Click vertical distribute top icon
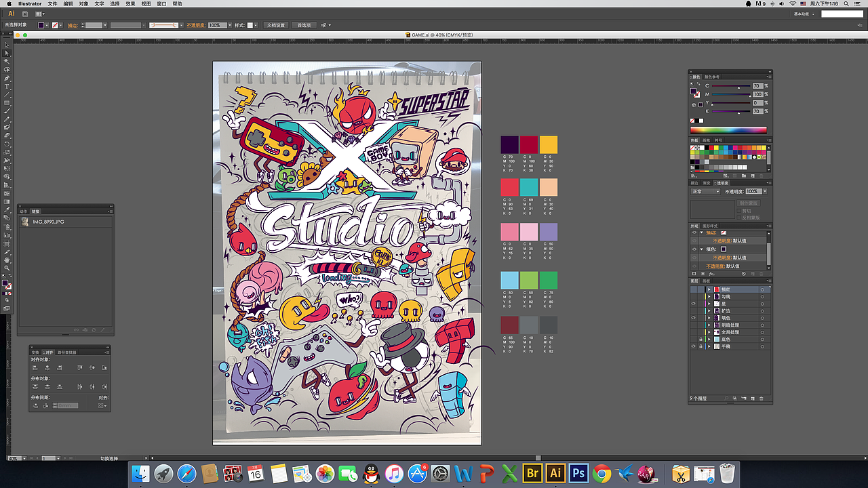Image resolution: width=868 pixels, height=488 pixels. pyautogui.click(x=36, y=386)
